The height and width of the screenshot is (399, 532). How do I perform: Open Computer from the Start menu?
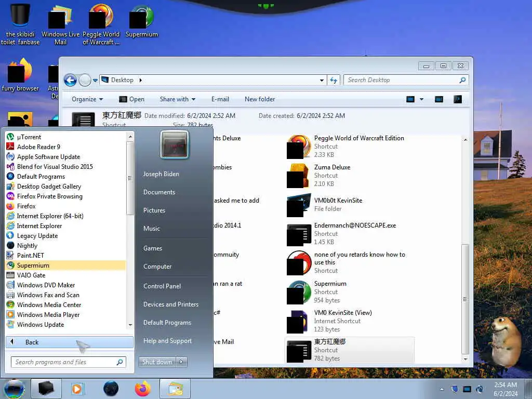click(157, 267)
